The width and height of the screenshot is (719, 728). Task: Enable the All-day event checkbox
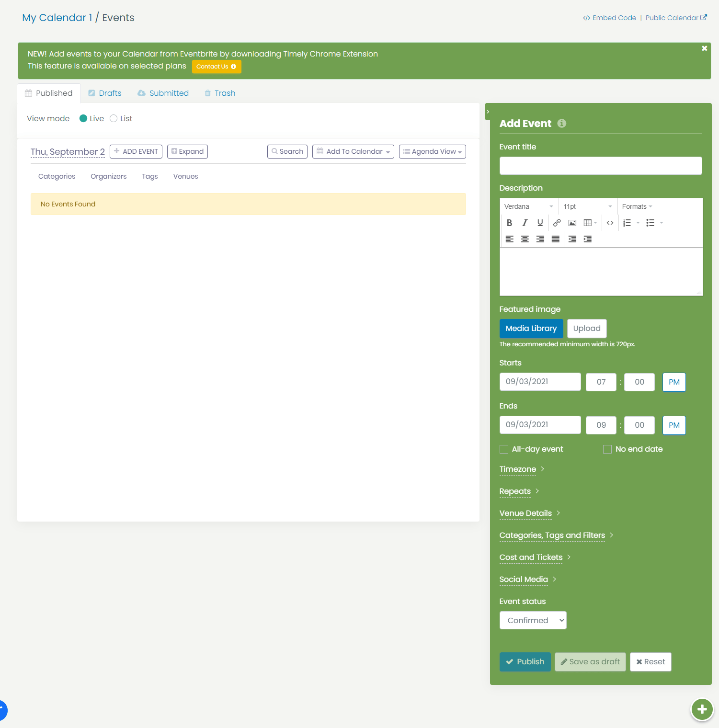(504, 449)
